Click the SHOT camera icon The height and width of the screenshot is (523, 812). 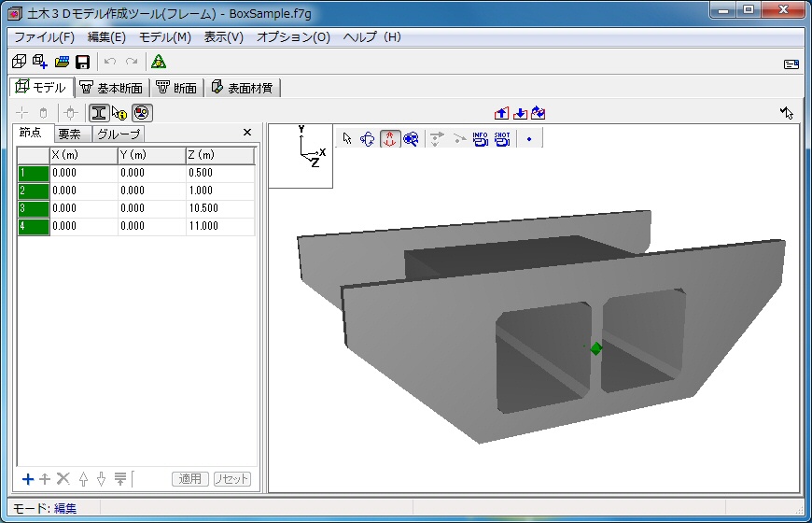[x=502, y=139]
